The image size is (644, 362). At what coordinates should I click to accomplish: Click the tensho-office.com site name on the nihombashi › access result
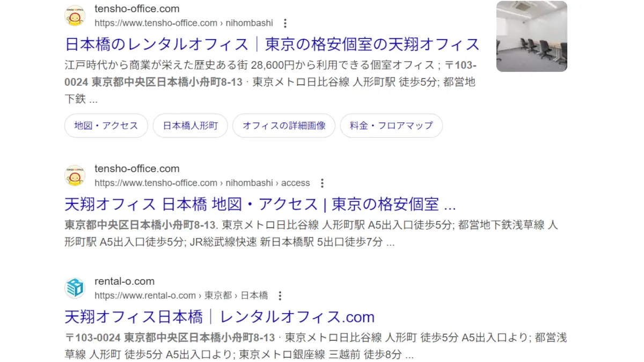(x=137, y=169)
